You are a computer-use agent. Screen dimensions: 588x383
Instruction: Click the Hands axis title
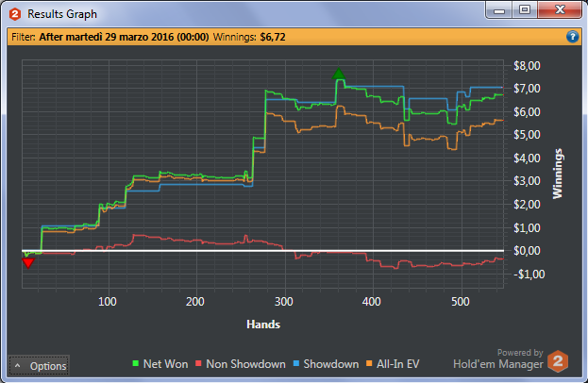click(263, 325)
